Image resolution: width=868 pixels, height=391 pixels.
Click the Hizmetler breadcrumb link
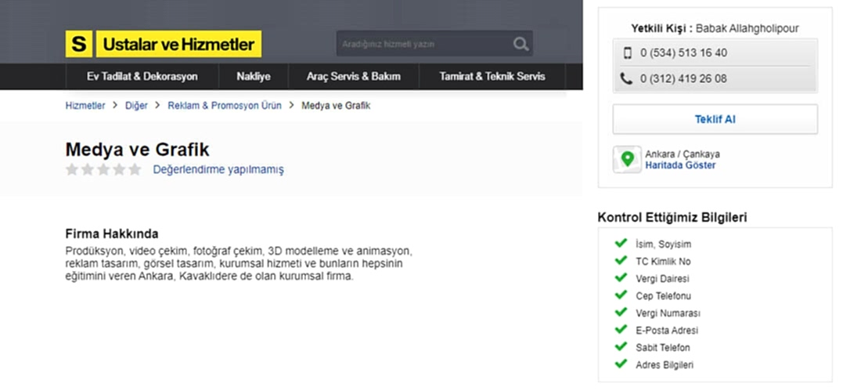tap(85, 106)
